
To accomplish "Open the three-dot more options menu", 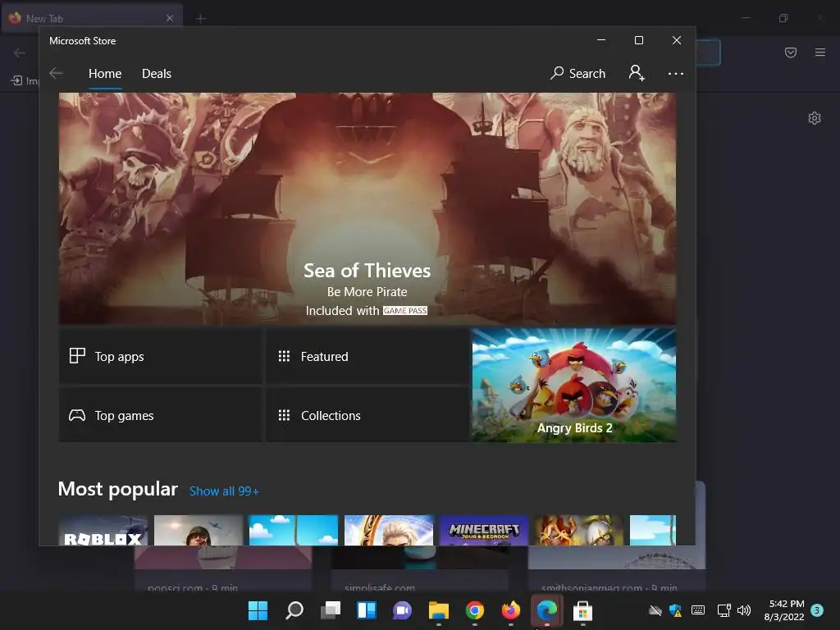I will click(676, 74).
